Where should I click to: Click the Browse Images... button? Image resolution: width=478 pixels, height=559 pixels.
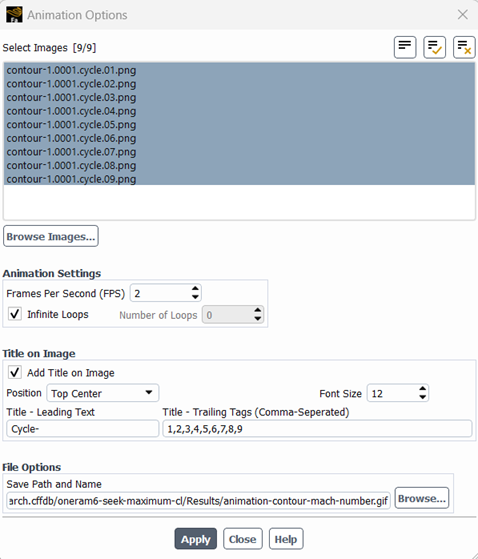pos(51,236)
